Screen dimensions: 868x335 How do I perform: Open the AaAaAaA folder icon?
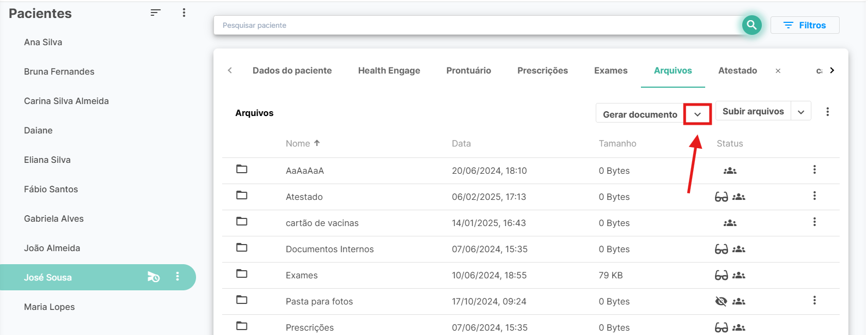point(242,169)
